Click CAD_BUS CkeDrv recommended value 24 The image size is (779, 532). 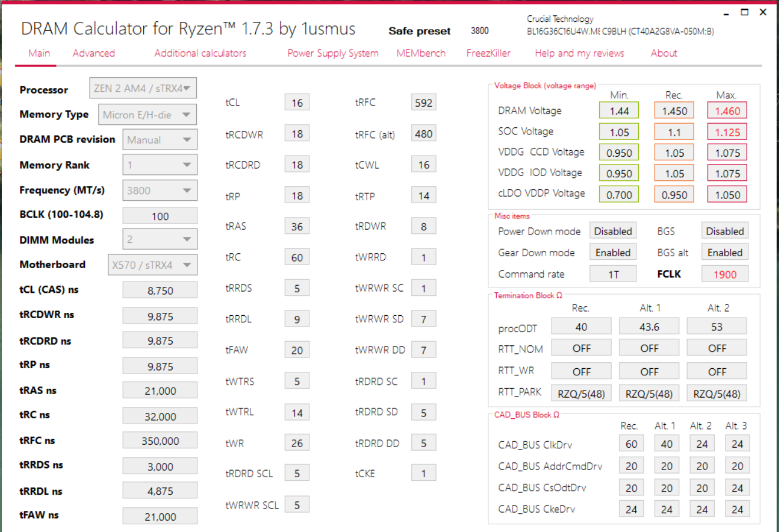tap(631, 509)
